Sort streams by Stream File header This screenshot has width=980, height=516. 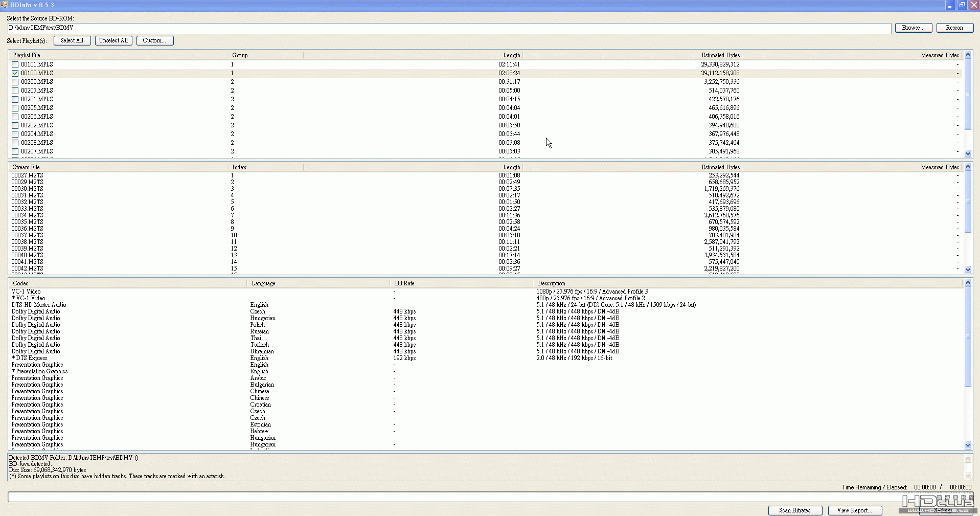pyautogui.click(x=118, y=167)
